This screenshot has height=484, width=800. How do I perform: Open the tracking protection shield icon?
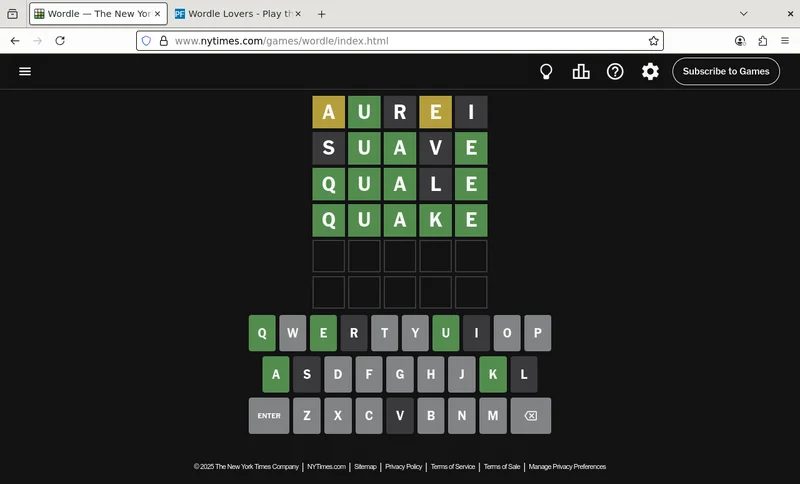146,41
